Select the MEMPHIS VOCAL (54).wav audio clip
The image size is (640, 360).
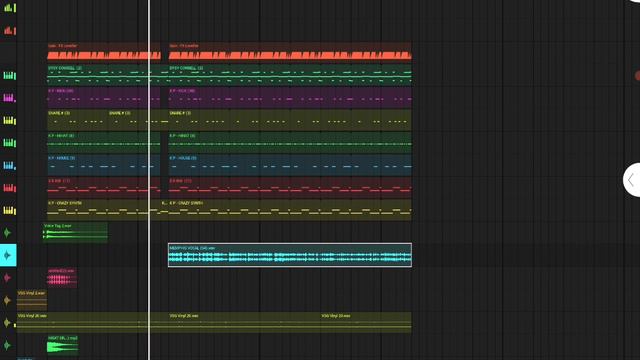coord(290,255)
